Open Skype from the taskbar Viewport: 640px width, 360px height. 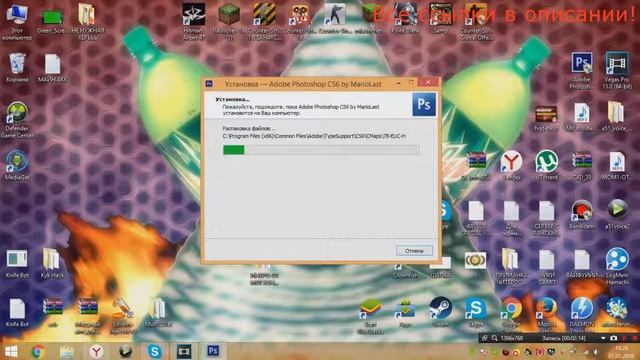155,351
